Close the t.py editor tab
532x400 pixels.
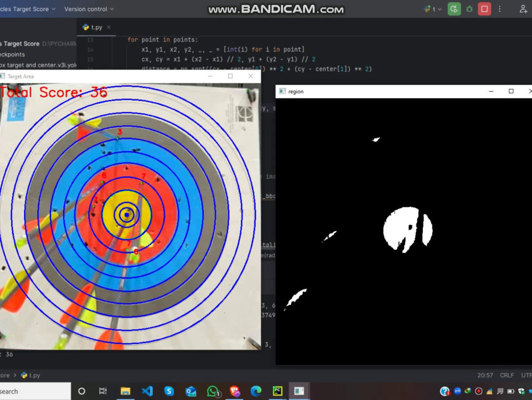click(x=109, y=27)
